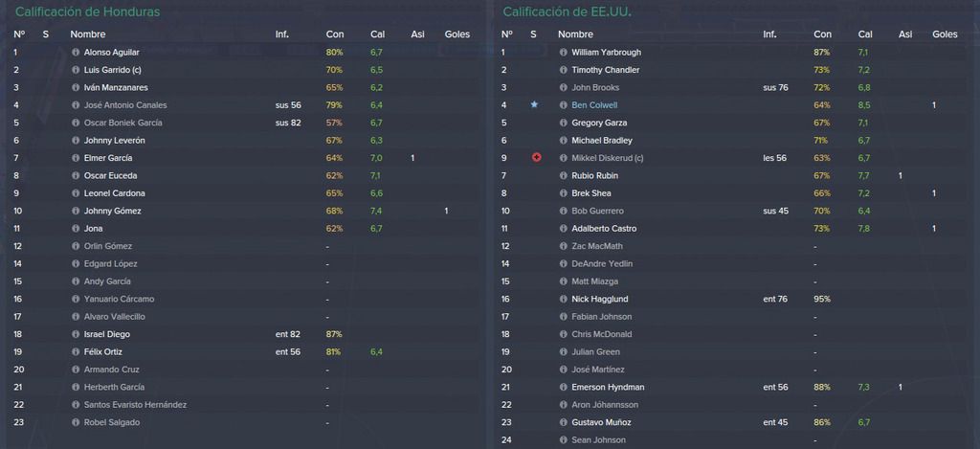
Task: Open Ben Colwell's player profile
Action: 593,105
